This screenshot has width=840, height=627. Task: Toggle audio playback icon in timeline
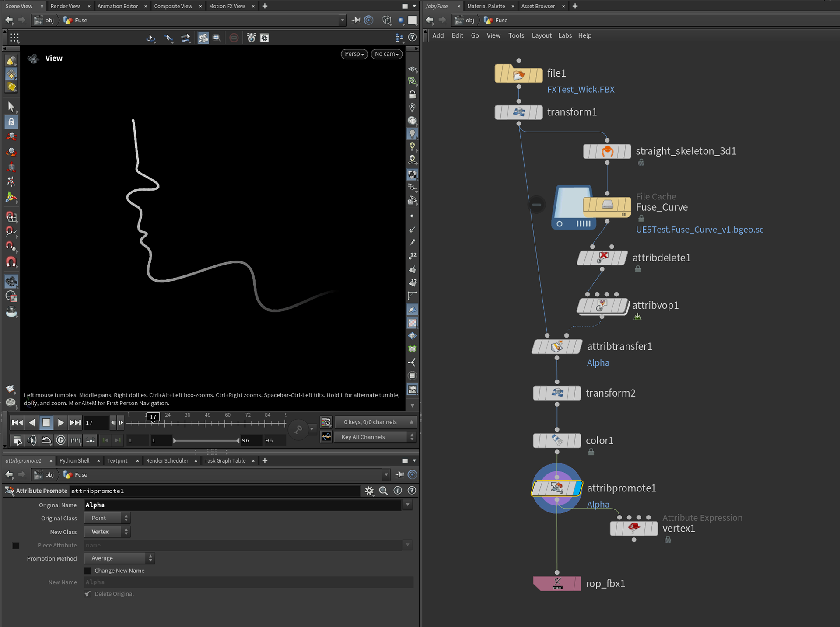click(x=32, y=440)
